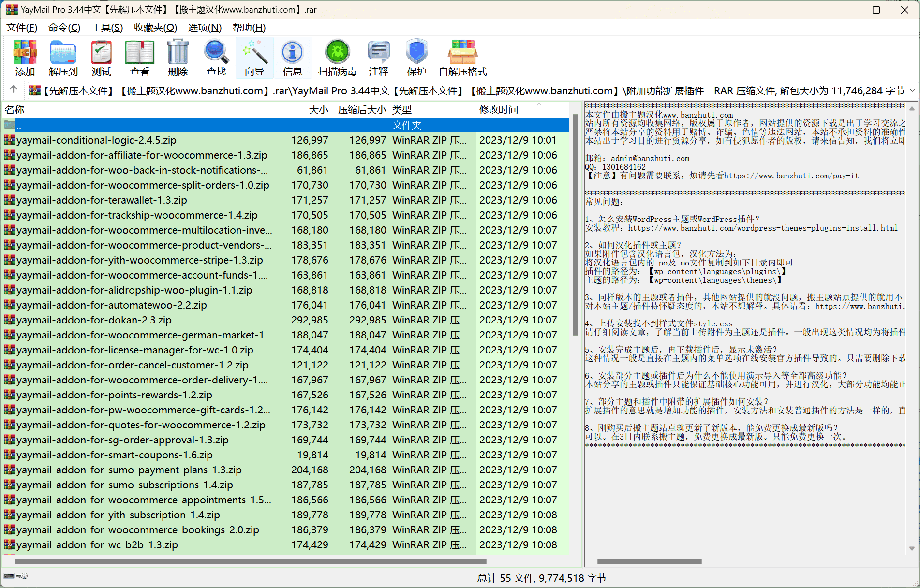Click the drive/key icon in status bar
The height and width of the screenshot is (588, 920).
pyautogui.click(x=15, y=576)
